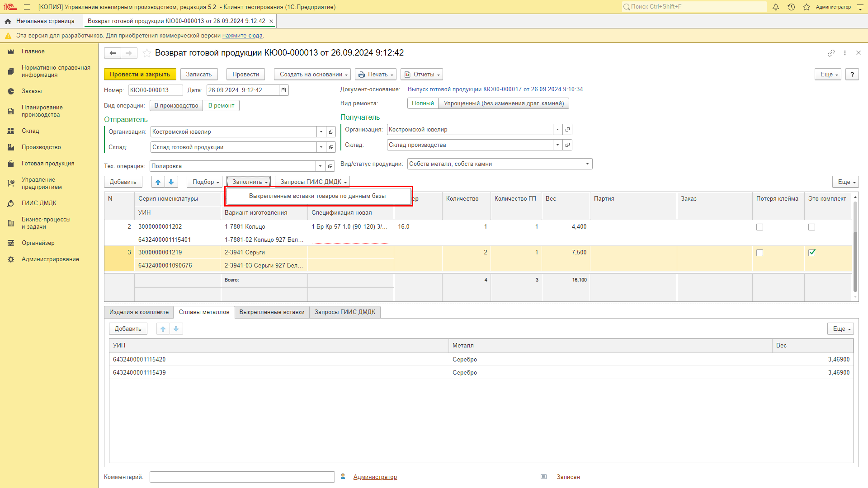The height and width of the screenshot is (488, 868).
Task: Close the Возврат готовой продукции tab
Action: tap(271, 21)
